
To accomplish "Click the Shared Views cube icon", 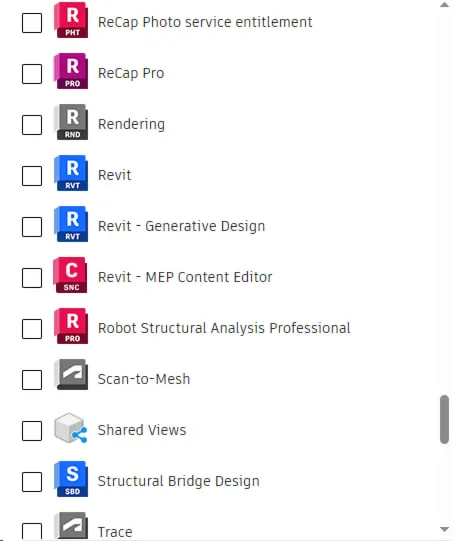I will (71, 428).
